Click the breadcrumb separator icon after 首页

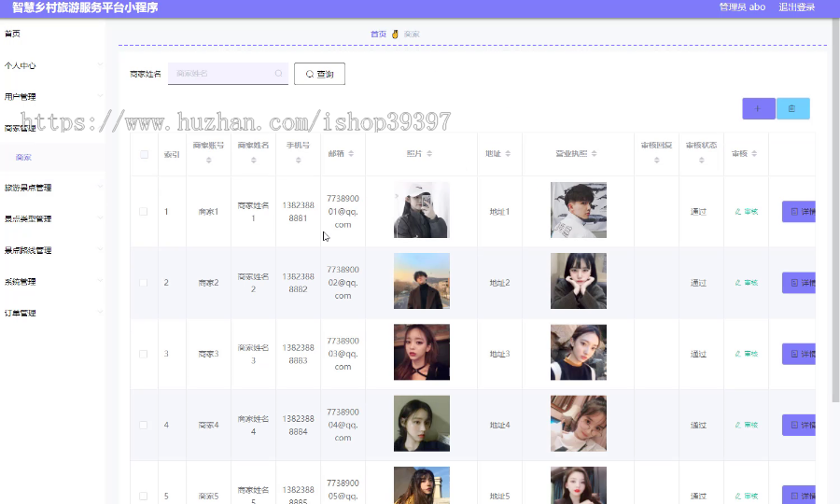[x=395, y=35]
